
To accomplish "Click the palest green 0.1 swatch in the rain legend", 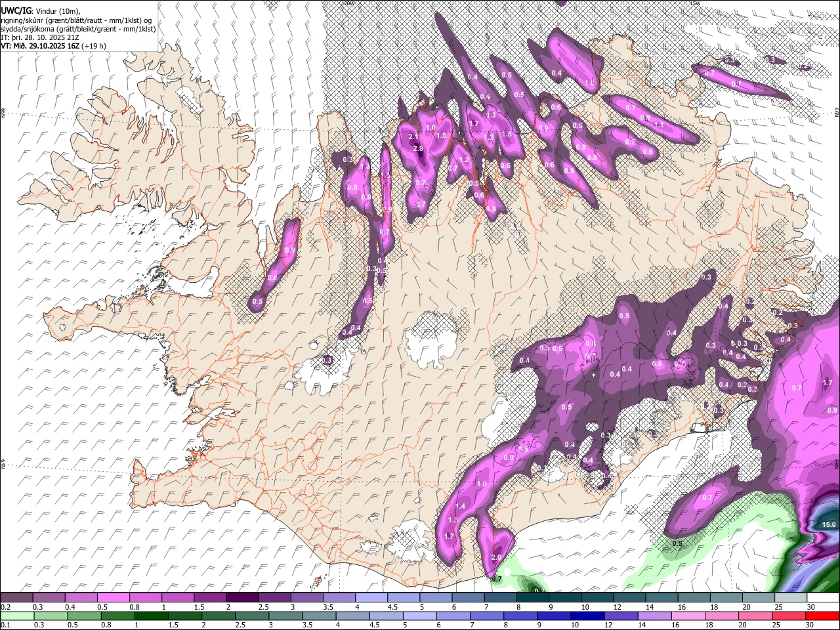I will 17,616.
